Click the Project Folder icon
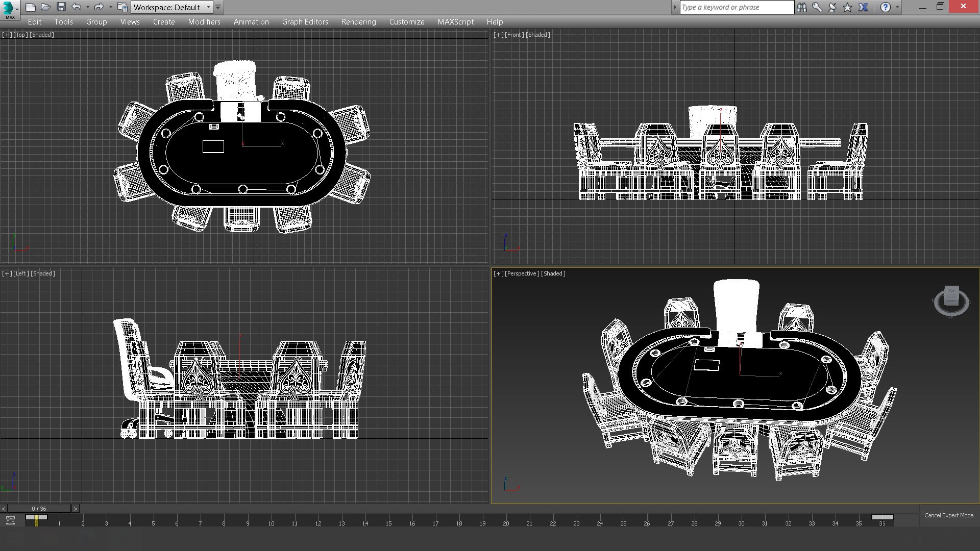The width and height of the screenshot is (980, 551). [122, 7]
